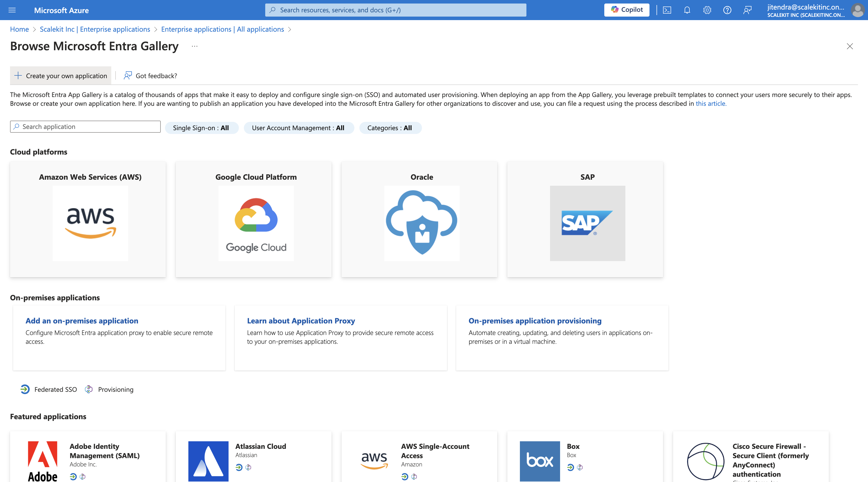Close the Browse Microsoft Entra Gallery pane

click(850, 46)
